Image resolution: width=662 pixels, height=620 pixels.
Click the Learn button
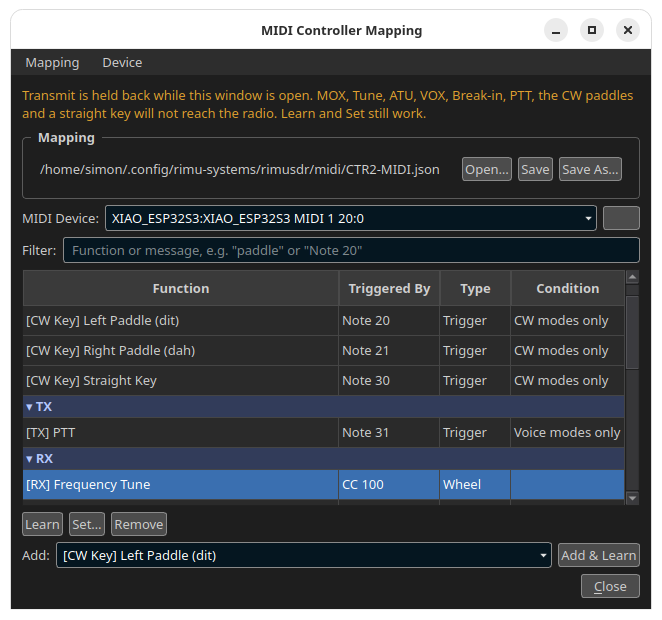(42, 524)
